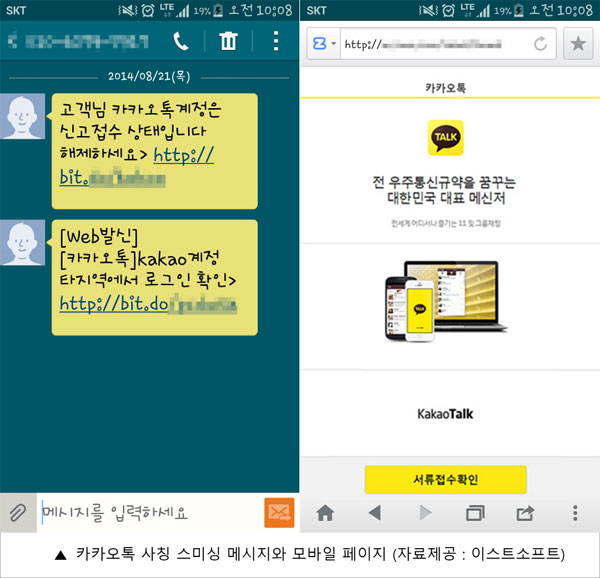The image size is (600, 578).
Task: Tap the browser forward arrow
Action: tap(425, 513)
